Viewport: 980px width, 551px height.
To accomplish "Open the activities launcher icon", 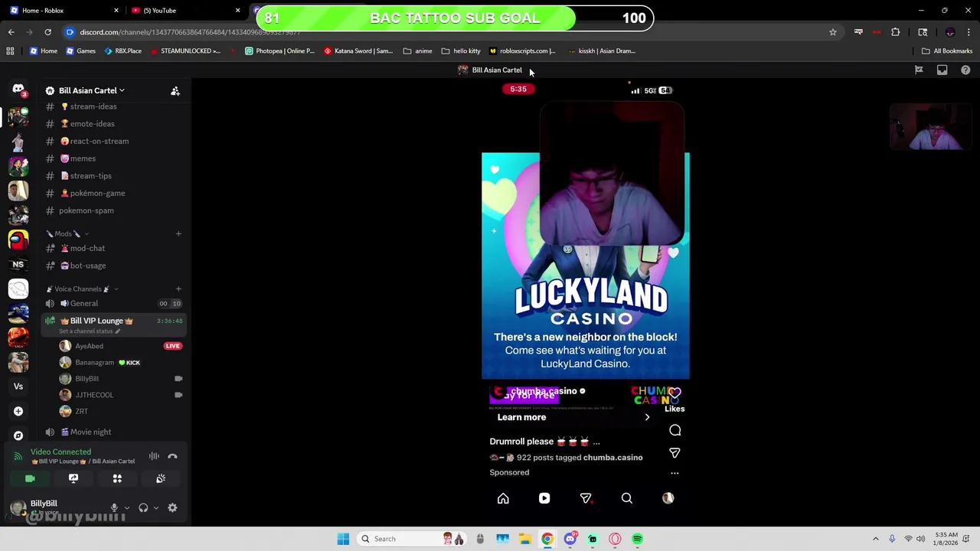I will (117, 478).
